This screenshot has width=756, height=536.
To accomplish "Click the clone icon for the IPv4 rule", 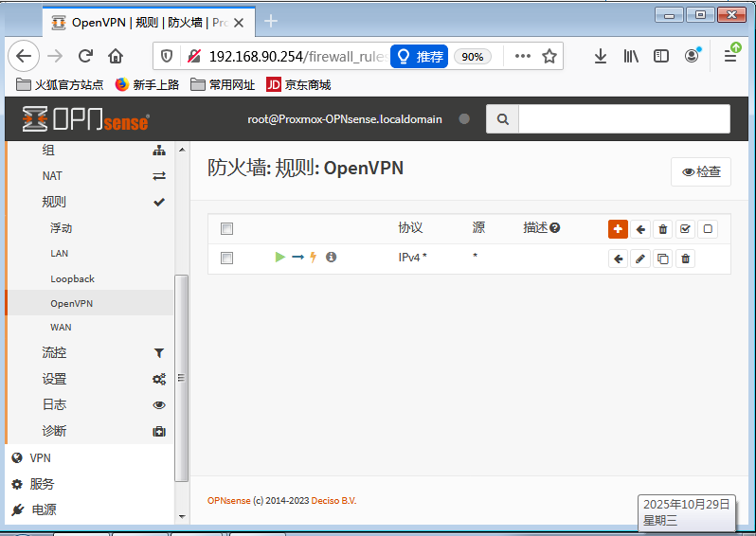I will pos(663,259).
